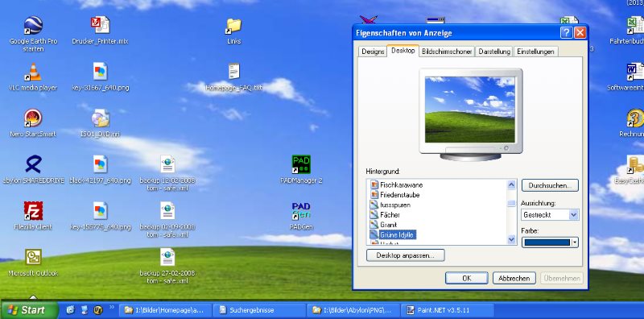Switch to I:\Bilder\Homepage taskbar window

coord(167,310)
